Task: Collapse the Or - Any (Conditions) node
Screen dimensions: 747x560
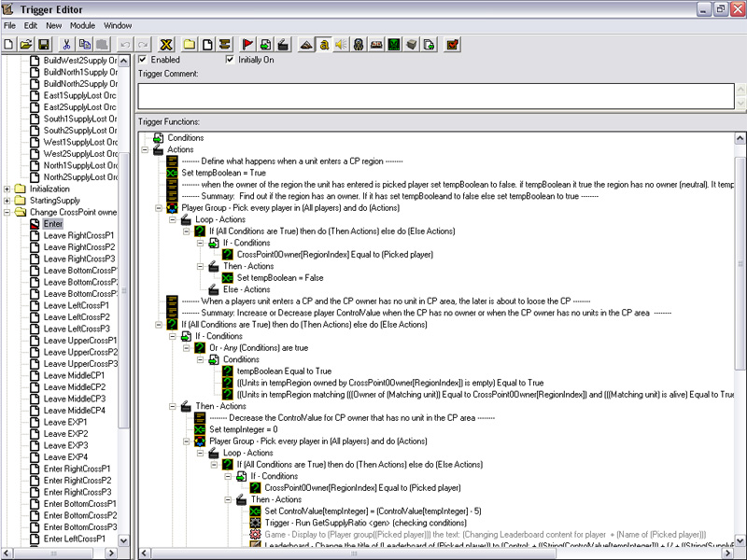Action: point(187,348)
